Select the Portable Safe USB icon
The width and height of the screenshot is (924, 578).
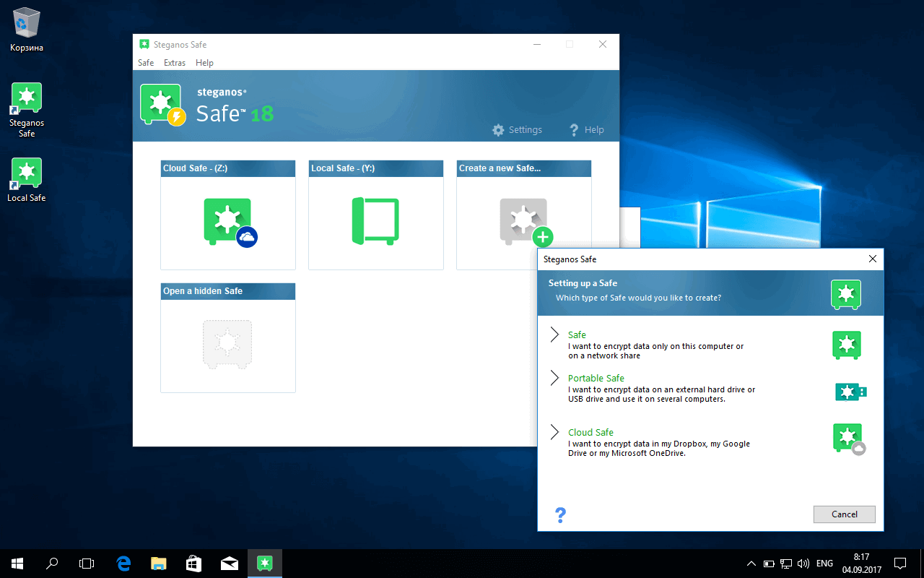(850, 392)
